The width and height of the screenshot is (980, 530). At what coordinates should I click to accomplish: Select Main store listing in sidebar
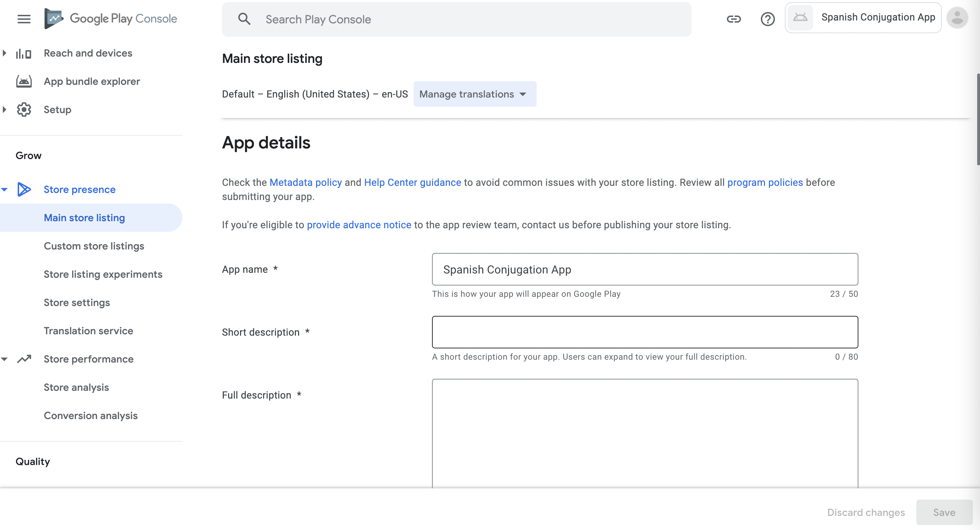tap(91, 218)
